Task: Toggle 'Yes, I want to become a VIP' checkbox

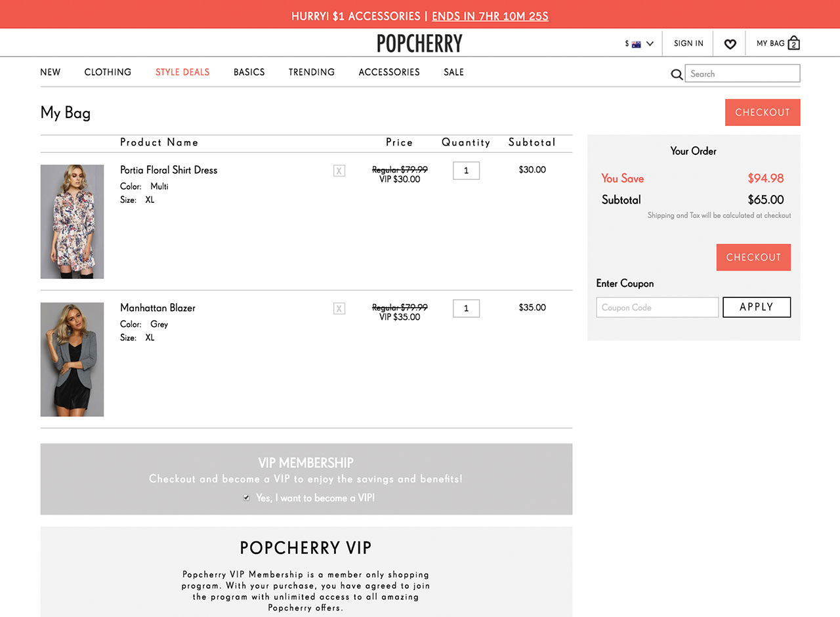Action: [x=247, y=498]
